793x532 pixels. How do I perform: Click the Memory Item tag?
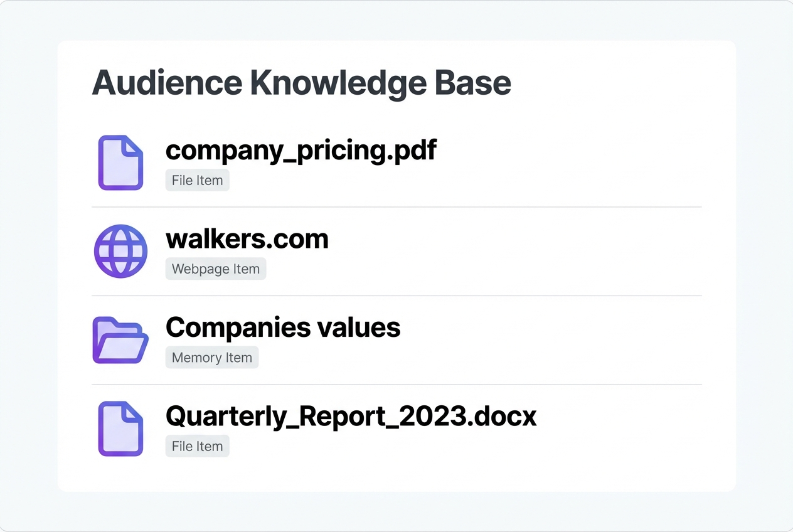point(212,358)
